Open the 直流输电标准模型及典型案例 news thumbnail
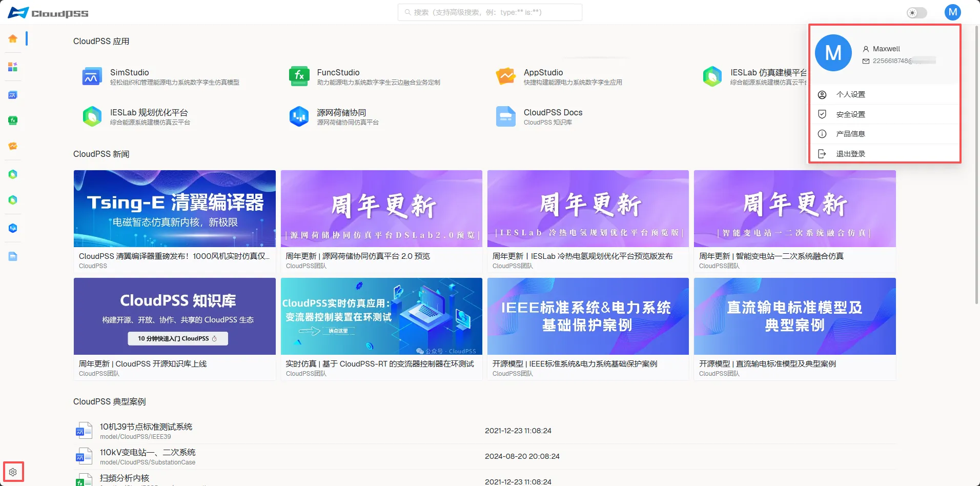Viewport: 980px width, 486px height. (795, 316)
